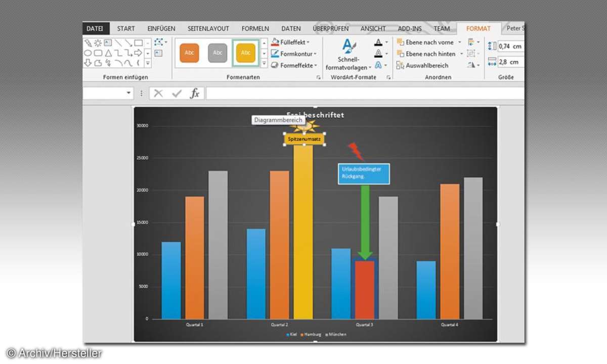Select the red lightning bolt shape
The height and width of the screenshot is (364, 607).
pos(355,151)
